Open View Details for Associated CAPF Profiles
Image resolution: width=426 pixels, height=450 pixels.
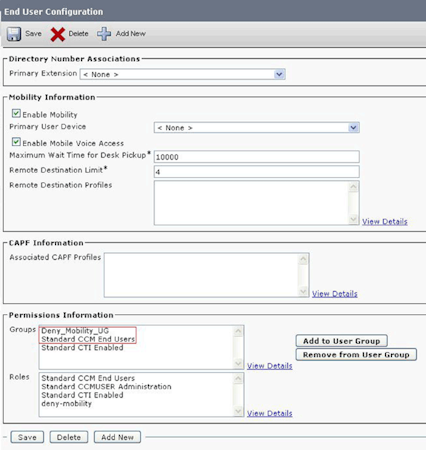335,294
